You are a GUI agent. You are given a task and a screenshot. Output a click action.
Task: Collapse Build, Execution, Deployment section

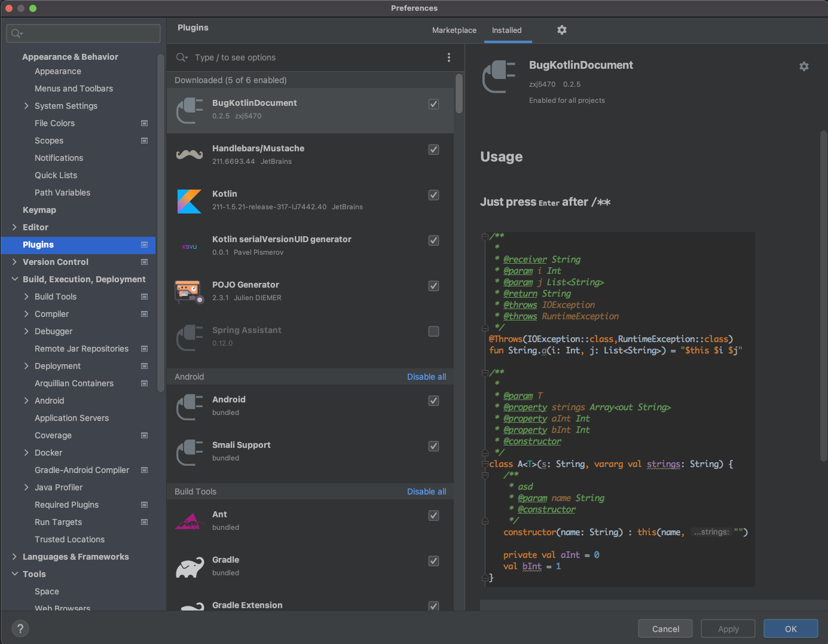pyautogui.click(x=14, y=279)
